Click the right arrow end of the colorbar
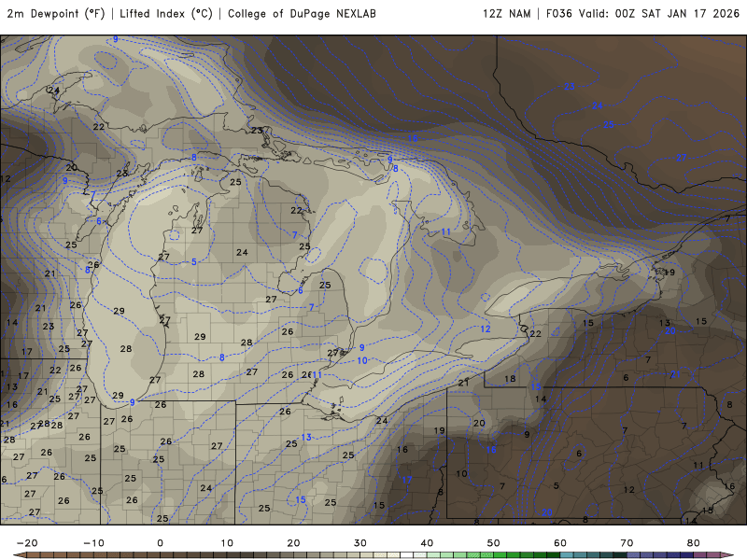The height and width of the screenshot is (560, 747). click(727, 555)
